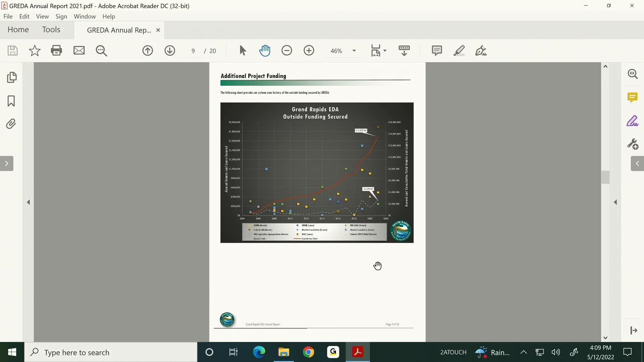
Task: Open the Window menu
Action: (85, 16)
